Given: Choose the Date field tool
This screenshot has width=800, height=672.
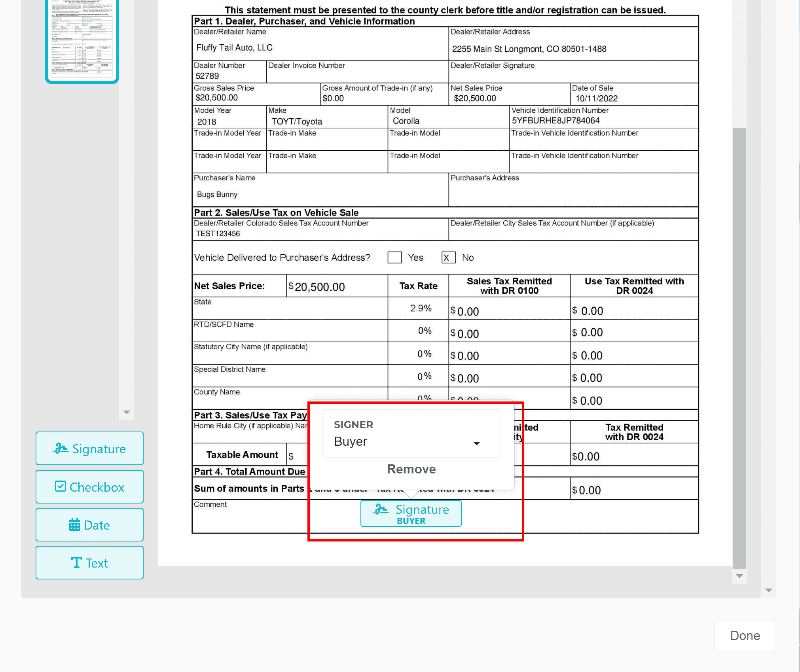Looking at the screenshot, I should (89, 525).
